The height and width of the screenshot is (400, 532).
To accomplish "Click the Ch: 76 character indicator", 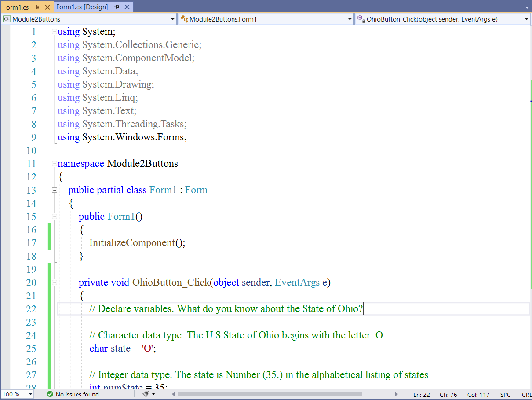I will coord(449,395).
